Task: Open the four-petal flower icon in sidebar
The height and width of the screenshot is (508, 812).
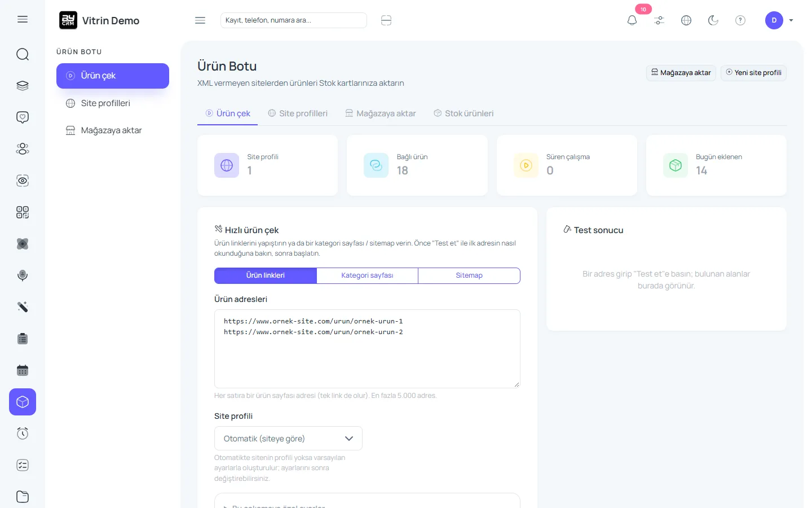Action: coord(23,244)
